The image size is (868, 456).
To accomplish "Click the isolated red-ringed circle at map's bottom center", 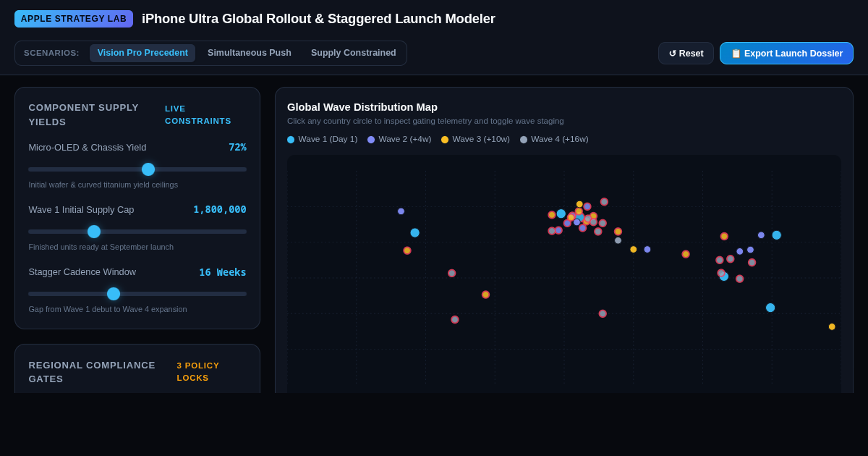I will click(x=603, y=313).
